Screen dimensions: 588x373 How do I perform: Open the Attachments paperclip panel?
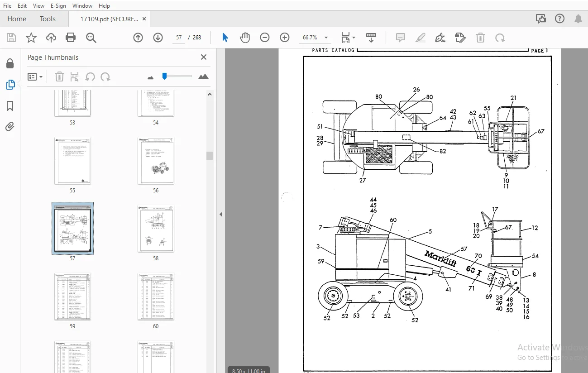click(10, 127)
